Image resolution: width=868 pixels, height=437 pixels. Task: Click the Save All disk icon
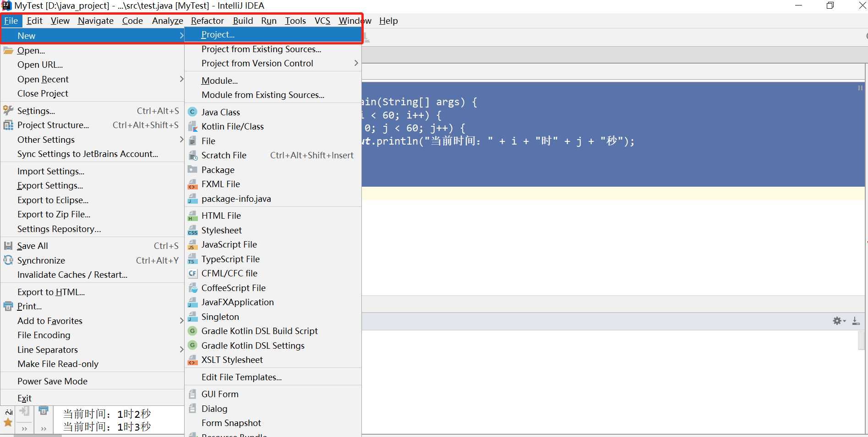click(x=8, y=246)
